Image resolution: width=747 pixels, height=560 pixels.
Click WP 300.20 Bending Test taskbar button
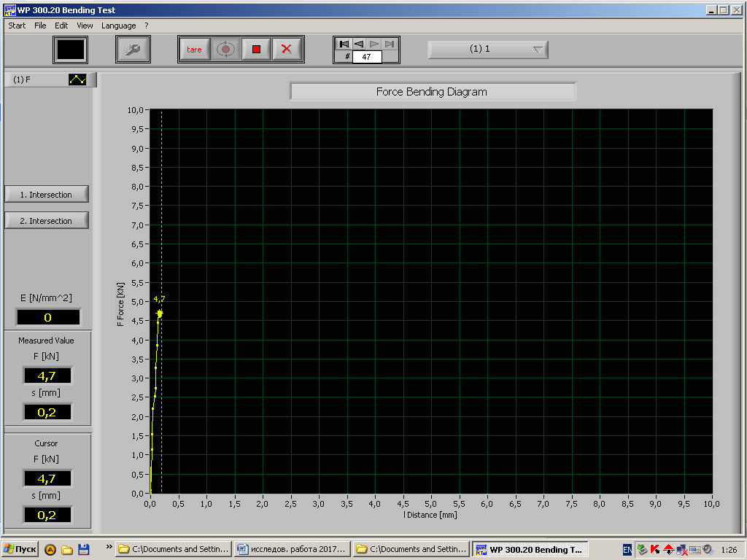[x=530, y=550]
